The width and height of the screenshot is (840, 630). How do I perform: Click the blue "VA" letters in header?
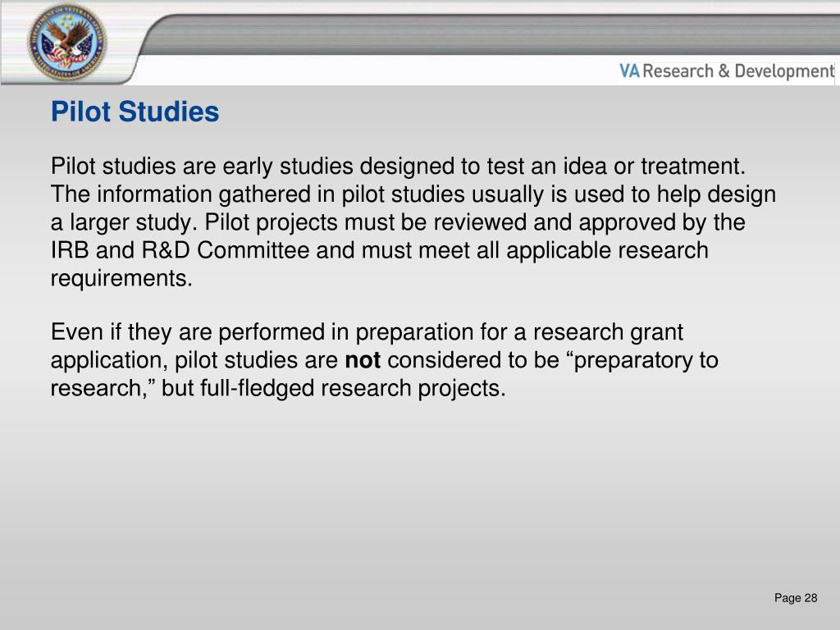click(629, 71)
